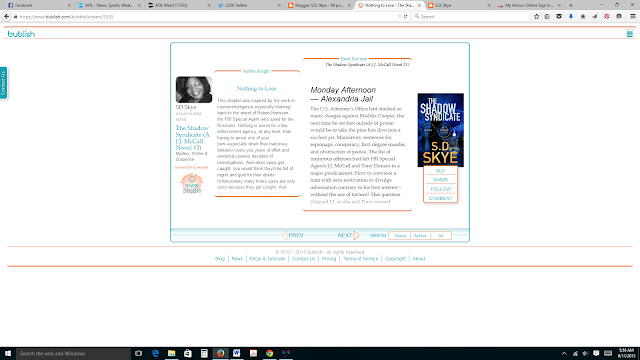
Task: Click the view profile badge icon
Action: point(192,183)
